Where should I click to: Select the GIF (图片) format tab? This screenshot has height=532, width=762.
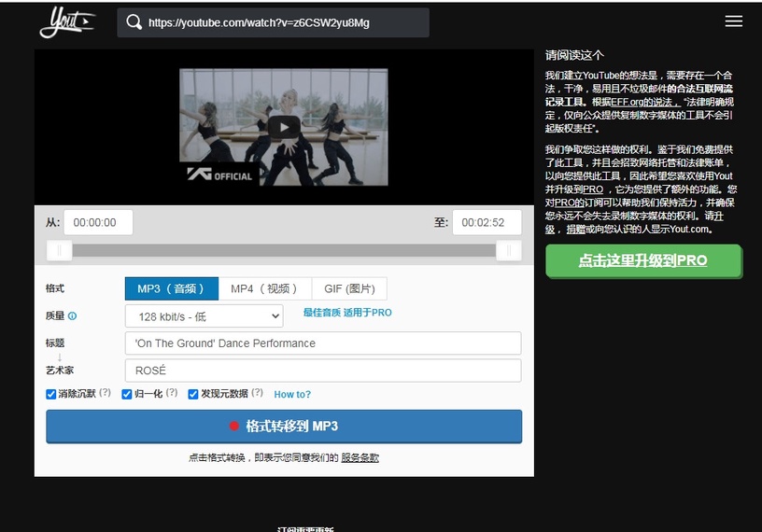349,288
